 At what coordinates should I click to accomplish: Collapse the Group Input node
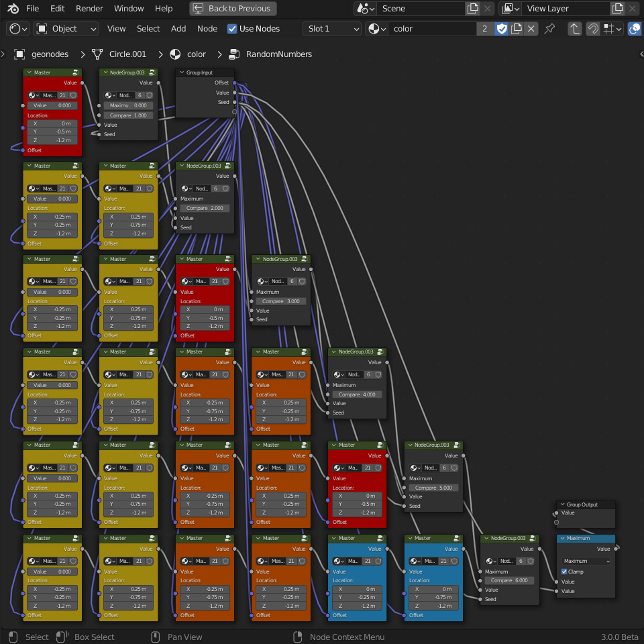(181, 72)
